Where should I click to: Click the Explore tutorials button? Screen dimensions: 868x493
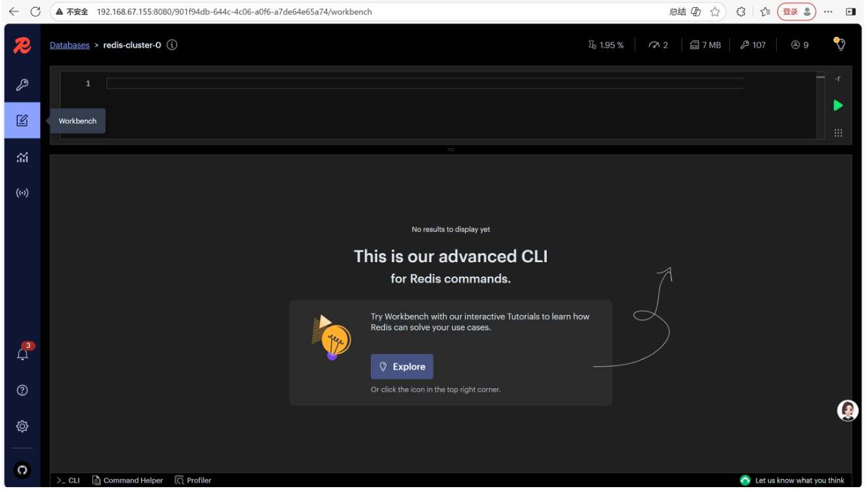(402, 366)
